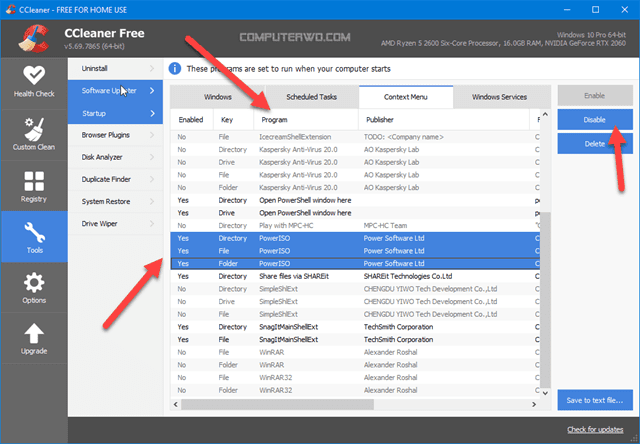Select the Play with MPC-HC row

pyautogui.click(x=355, y=226)
